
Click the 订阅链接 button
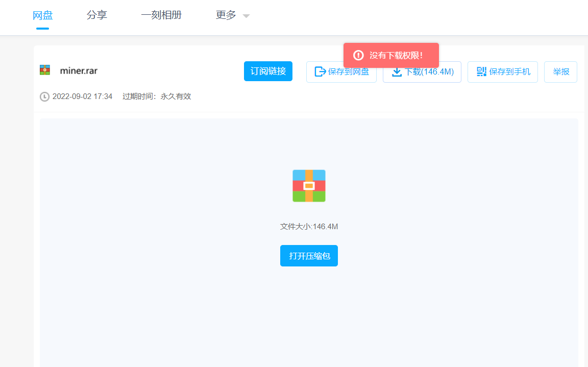(268, 71)
